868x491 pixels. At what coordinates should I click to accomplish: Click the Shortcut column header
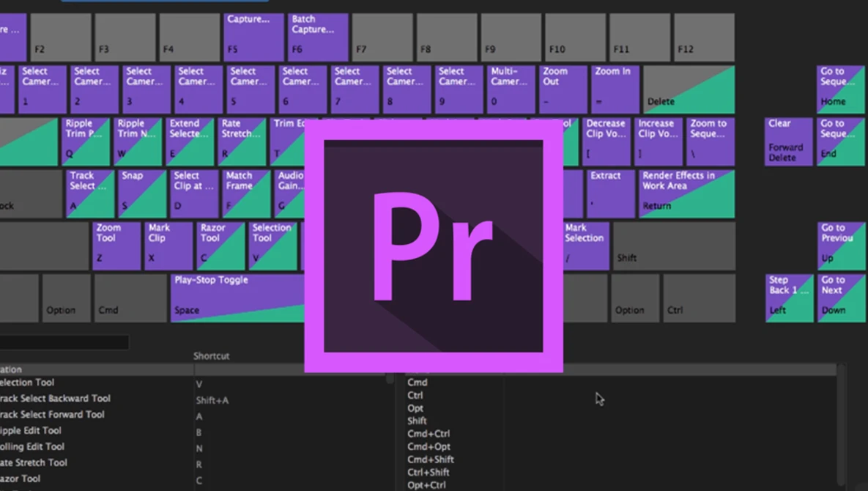pos(212,356)
